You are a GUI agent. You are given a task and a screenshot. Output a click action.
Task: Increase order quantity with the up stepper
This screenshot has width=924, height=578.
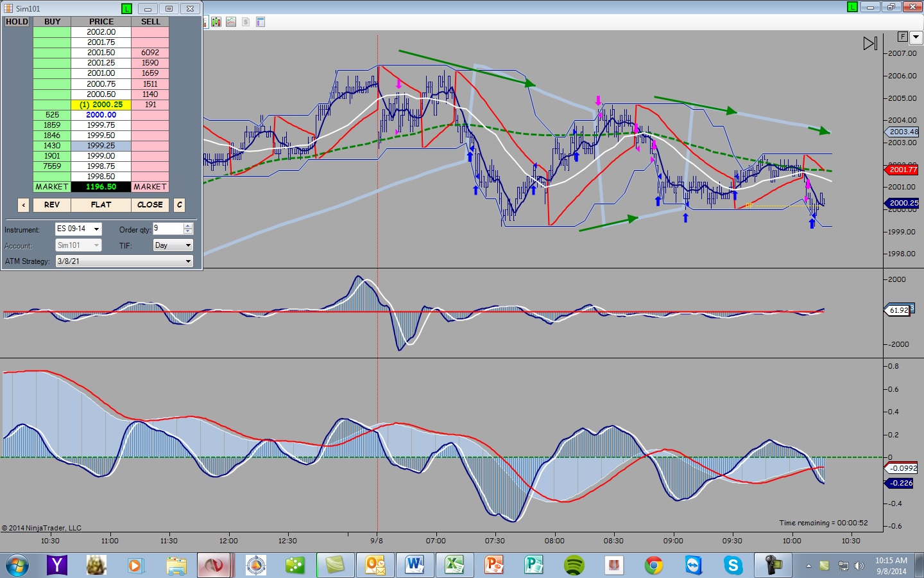[188, 225]
